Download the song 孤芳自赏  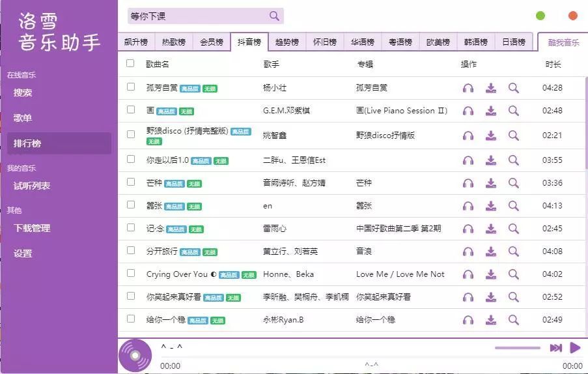pyautogui.click(x=491, y=88)
